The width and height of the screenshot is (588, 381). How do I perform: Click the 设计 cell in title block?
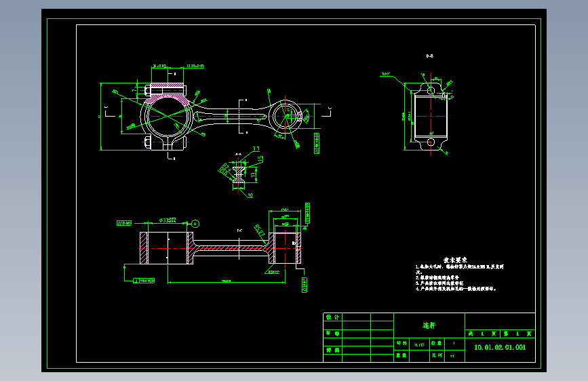332,317
